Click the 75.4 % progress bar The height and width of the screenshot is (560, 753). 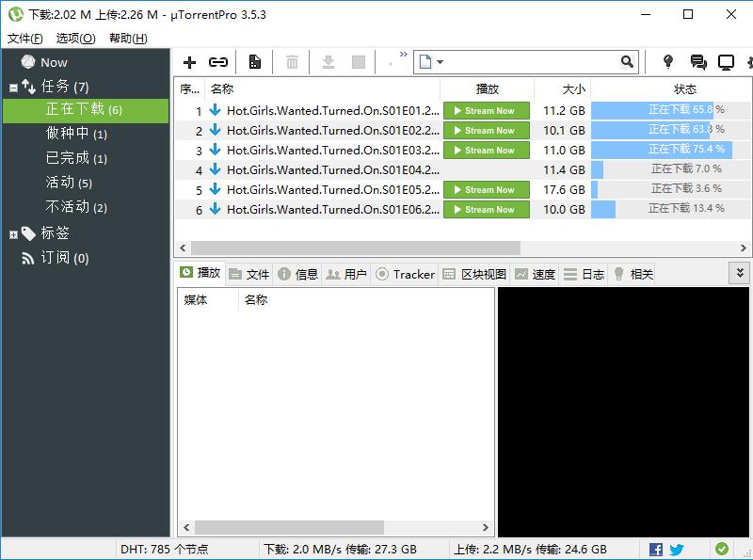(x=671, y=150)
